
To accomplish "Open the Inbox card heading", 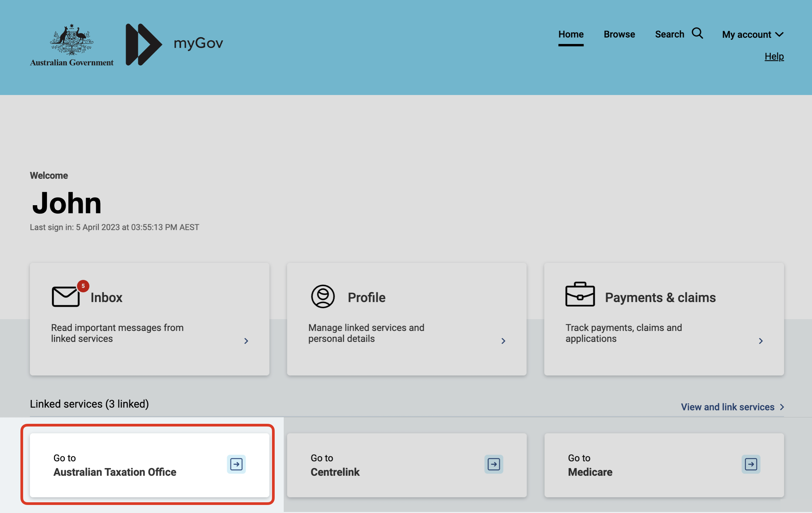I will pyautogui.click(x=106, y=297).
